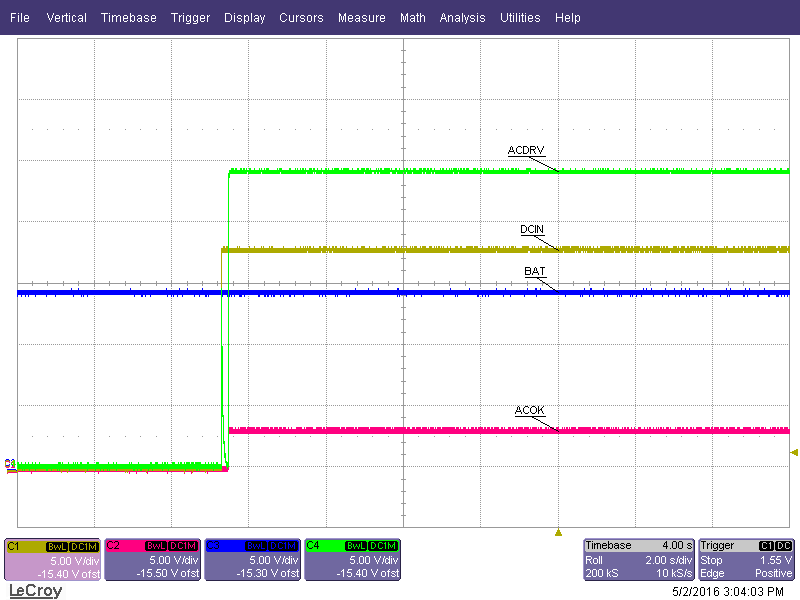Click the trigger C1 source badge
Screen dimensions: 800x600
(x=766, y=546)
